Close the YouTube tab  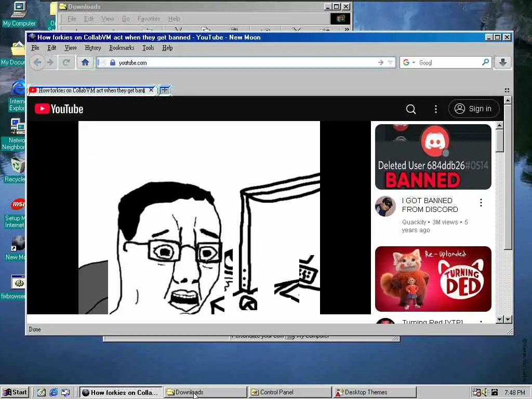tap(151, 90)
